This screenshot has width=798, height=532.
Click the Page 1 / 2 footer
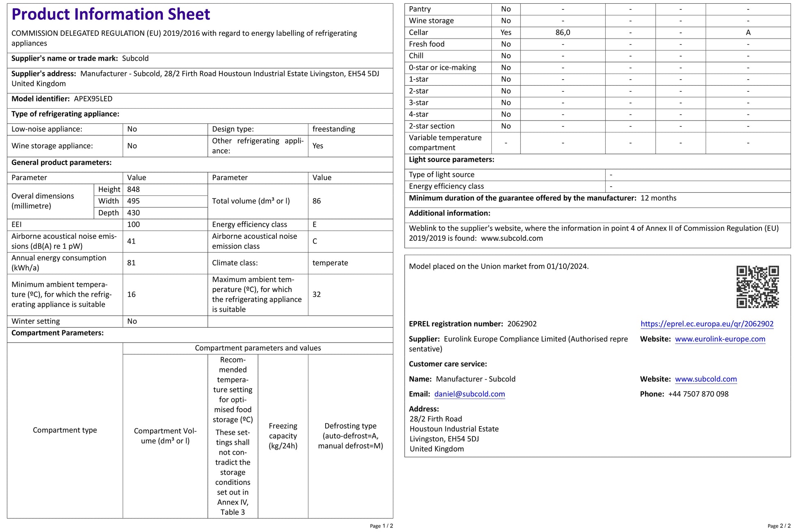coord(381,526)
